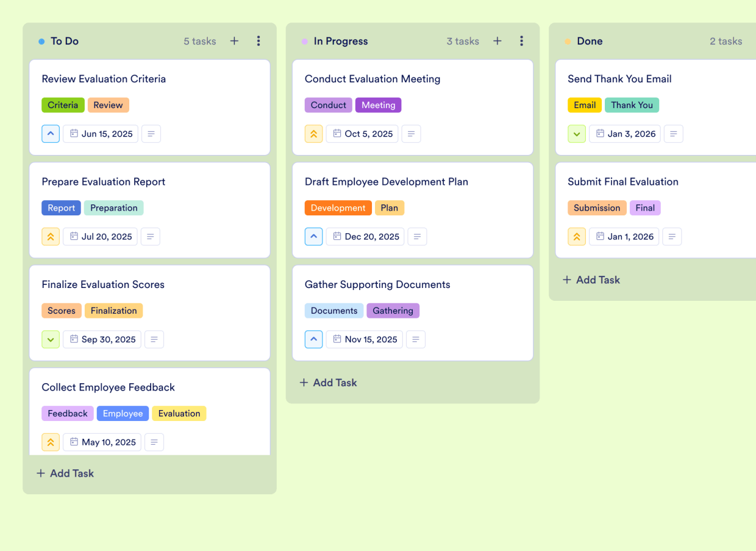The height and width of the screenshot is (551, 756).
Task: Open the In Progress column options menu
Action: pyautogui.click(x=522, y=41)
